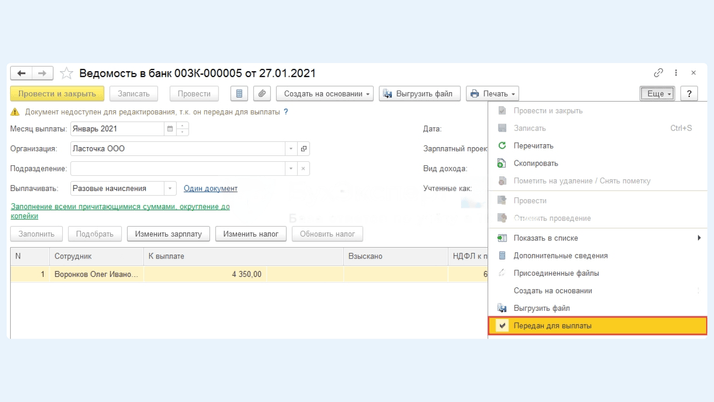
Task: Open the 'Один документ' link
Action: click(x=210, y=188)
